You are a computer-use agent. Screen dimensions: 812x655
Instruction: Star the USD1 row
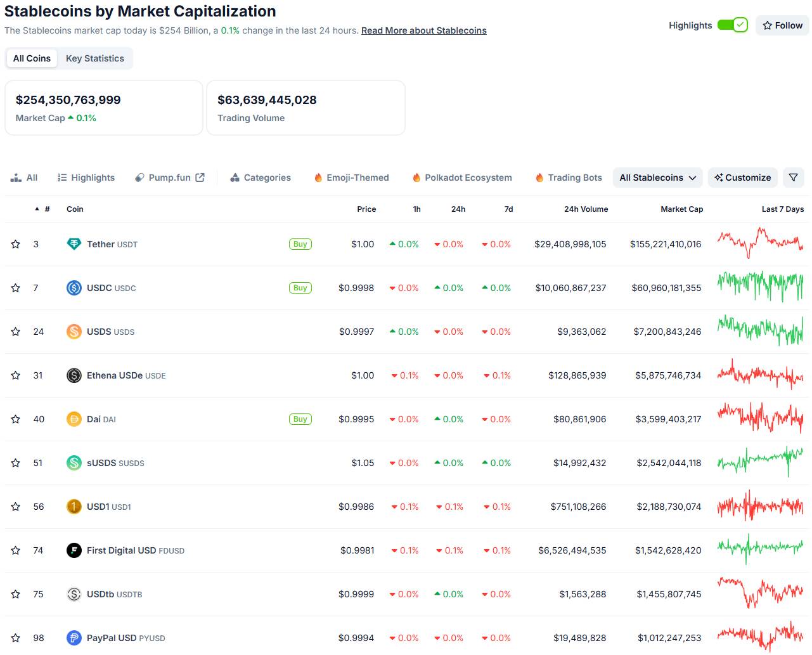(16, 507)
